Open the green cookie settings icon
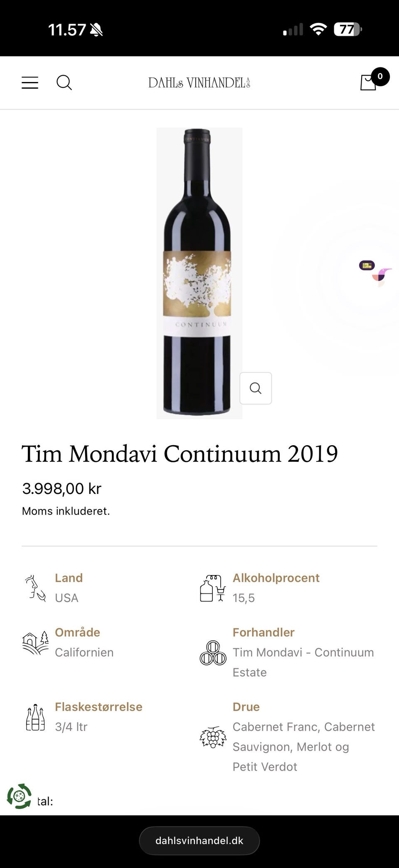Screen dimensions: 399x868 click(19, 796)
